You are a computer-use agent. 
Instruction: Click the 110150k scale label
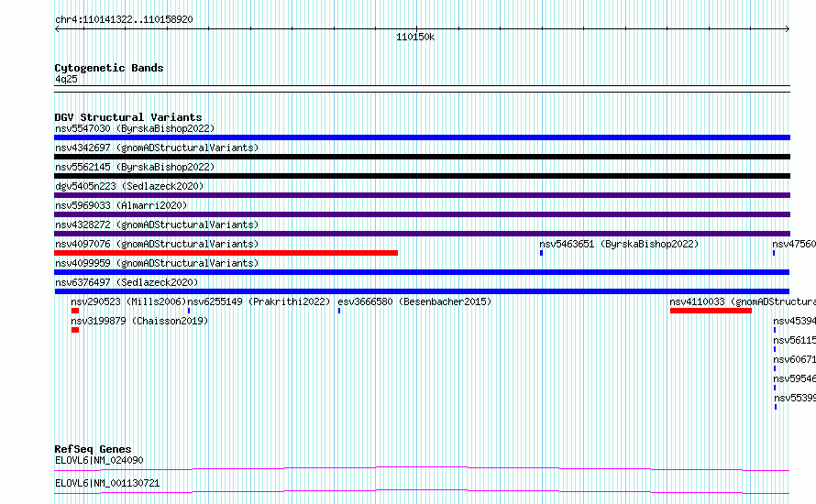(x=415, y=37)
